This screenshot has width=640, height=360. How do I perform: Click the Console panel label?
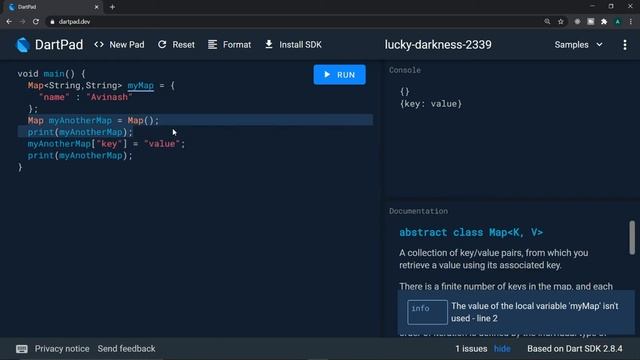pyautogui.click(x=404, y=70)
